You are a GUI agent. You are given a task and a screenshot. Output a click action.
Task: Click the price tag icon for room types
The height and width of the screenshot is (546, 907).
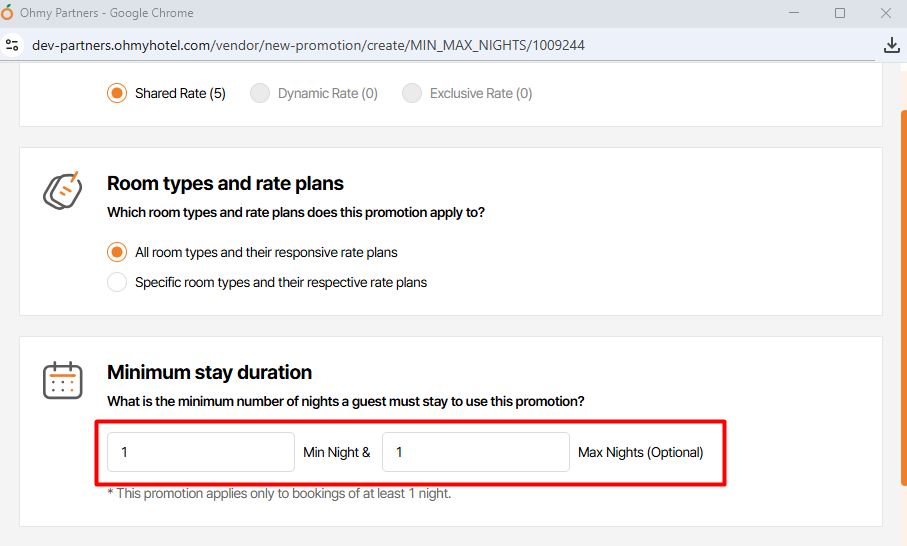click(62, 190)
